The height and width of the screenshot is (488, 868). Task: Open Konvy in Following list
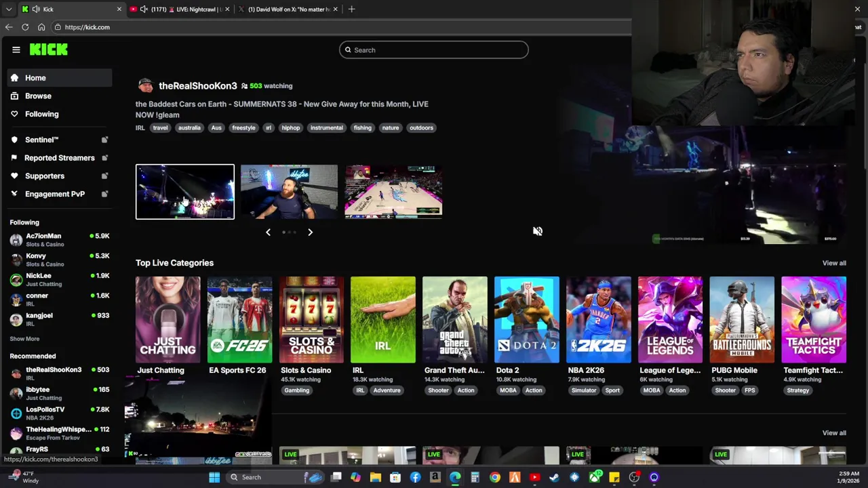click(x=60, y=260)
